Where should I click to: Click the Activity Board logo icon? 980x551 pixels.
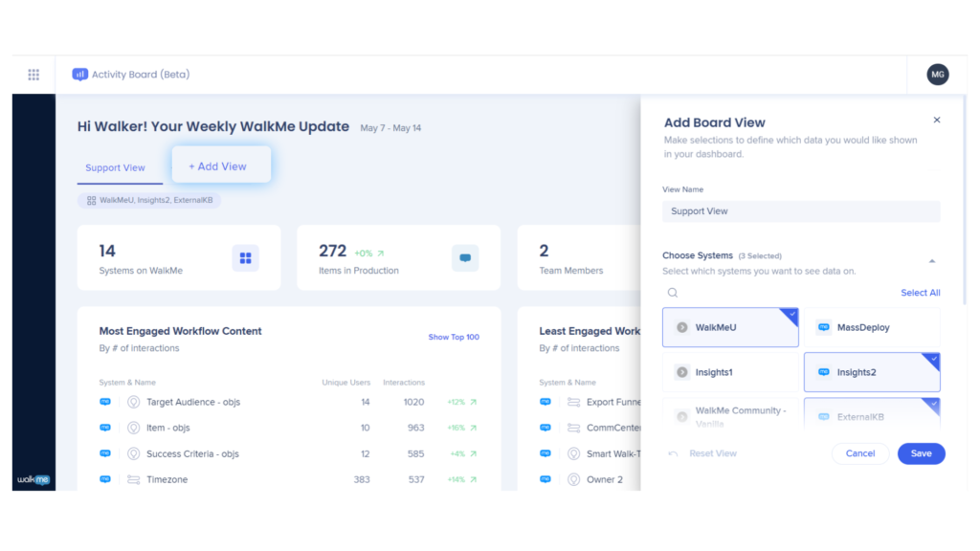click(80, 75)
